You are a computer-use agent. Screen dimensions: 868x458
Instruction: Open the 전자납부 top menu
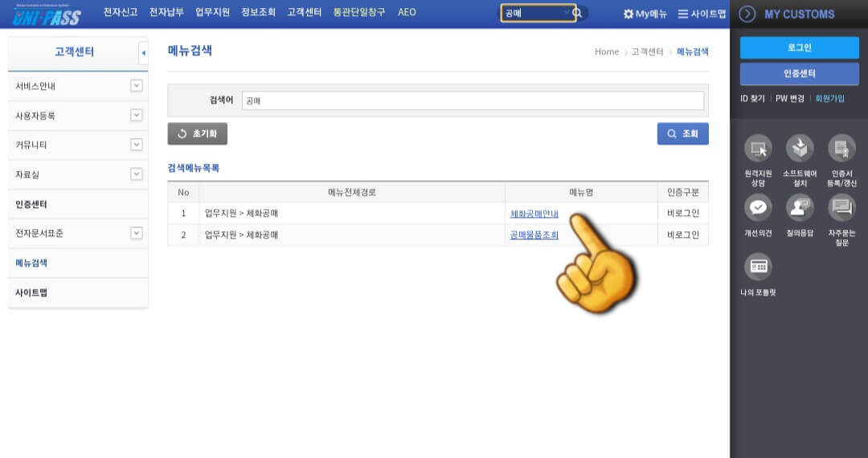(166, 12)
